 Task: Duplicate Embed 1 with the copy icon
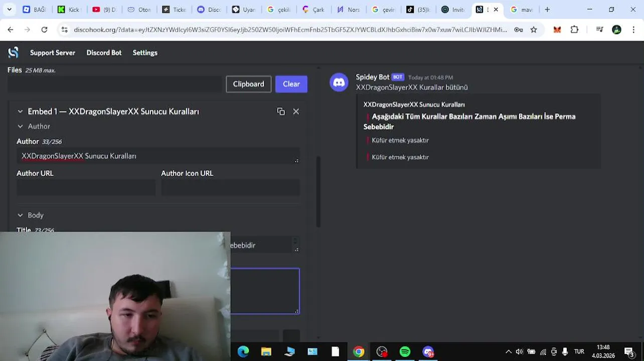[x=281, y=111]
